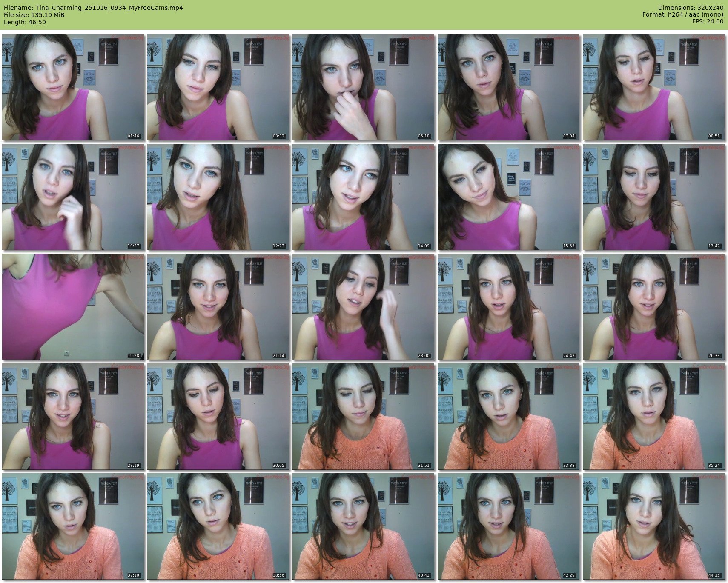Click the "Format: h264 / aac (mono)" text

pos(683,15)
